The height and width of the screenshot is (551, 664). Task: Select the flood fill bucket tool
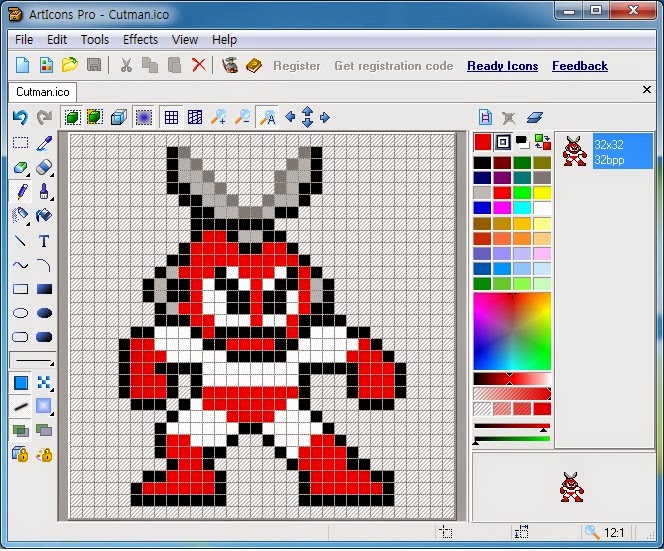(x=44, y=216)
